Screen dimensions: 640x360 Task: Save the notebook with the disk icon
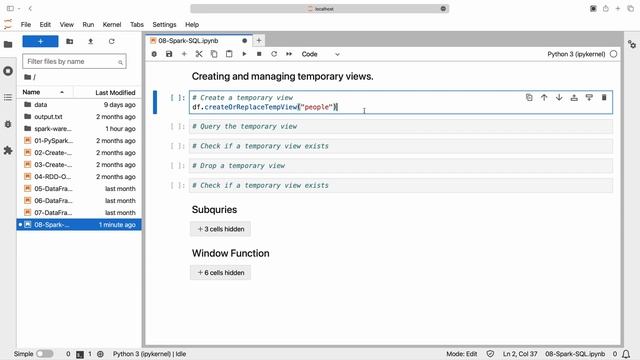click(169, 54)
